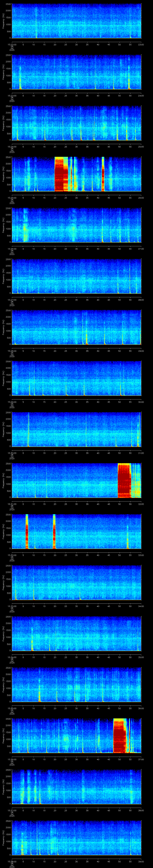153x868 pixels.
Task: Click the 23:00 end time label
Action: click(141, 44)
